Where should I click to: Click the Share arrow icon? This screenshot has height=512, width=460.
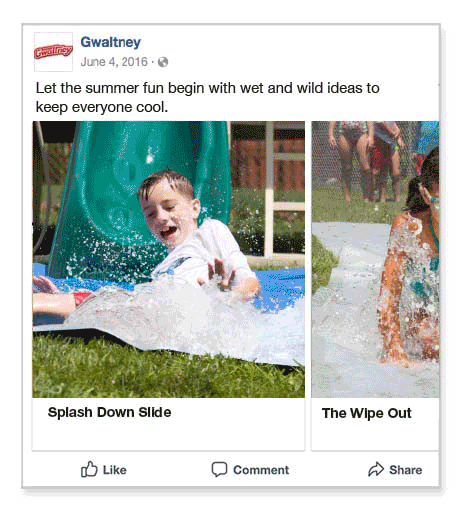376,469
